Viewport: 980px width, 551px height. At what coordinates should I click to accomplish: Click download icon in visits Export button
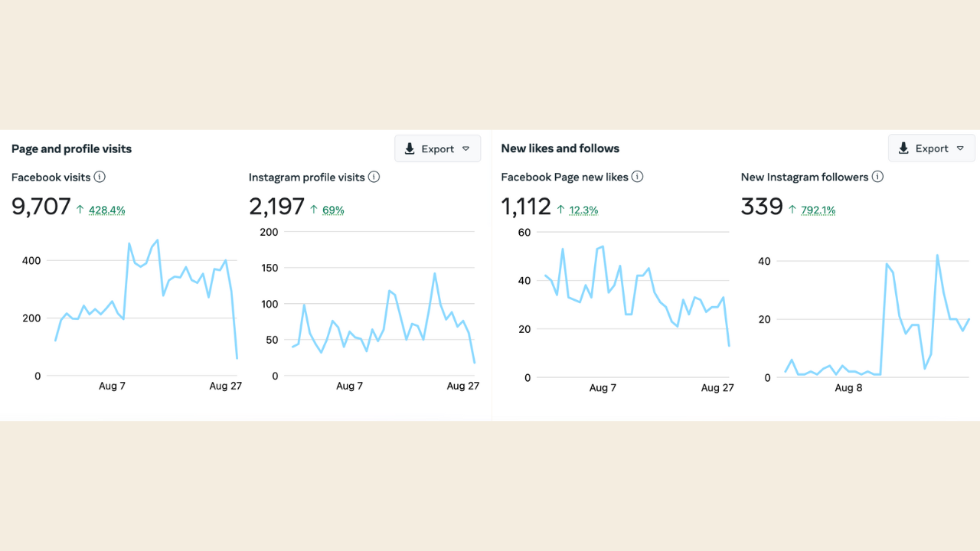click(410, 148)
